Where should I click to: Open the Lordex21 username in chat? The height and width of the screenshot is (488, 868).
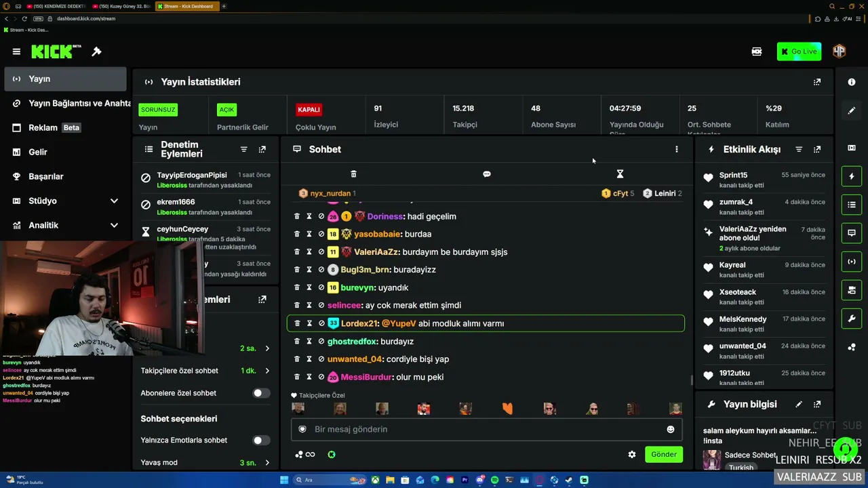[359, 323]
